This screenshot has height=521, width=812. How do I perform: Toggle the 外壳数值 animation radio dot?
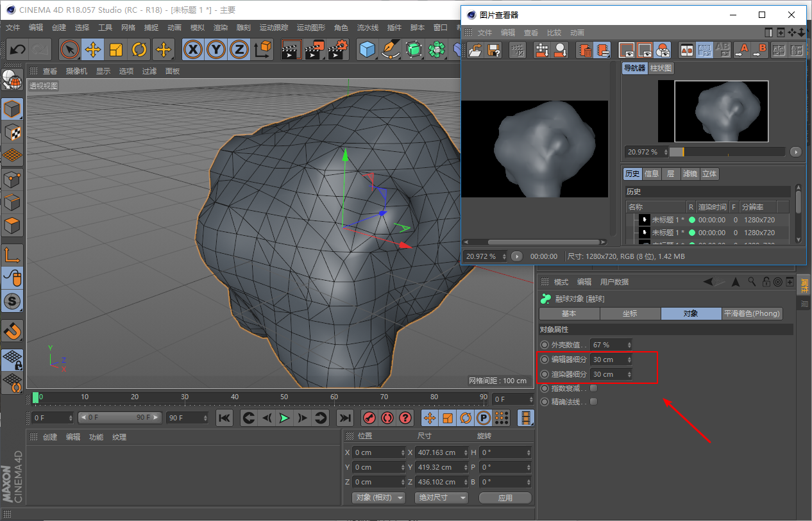click(545, 345)
